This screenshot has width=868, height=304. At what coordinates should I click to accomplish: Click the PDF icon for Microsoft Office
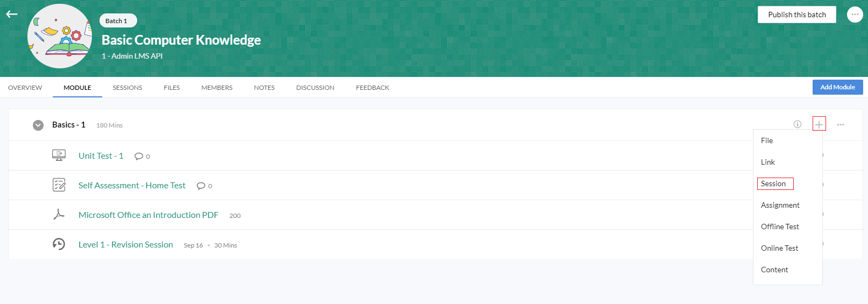point(59,215)
